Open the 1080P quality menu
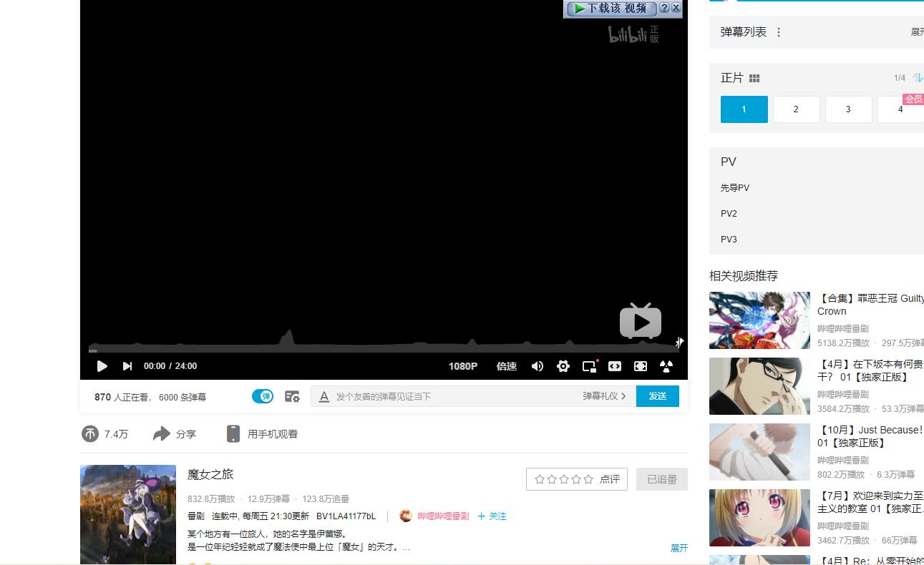Screen dimensions: 924x565 pyautogui.click(x=463, y=366)
